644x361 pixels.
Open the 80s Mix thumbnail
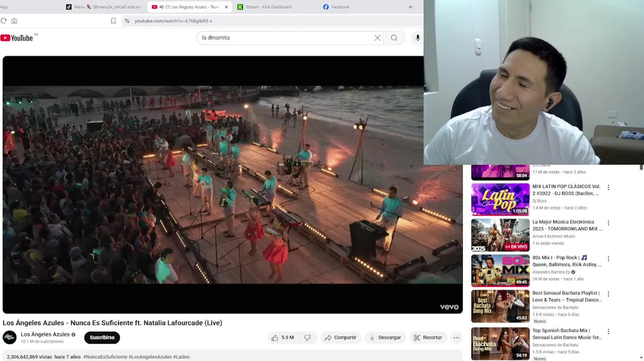click(x=500, y=270)
